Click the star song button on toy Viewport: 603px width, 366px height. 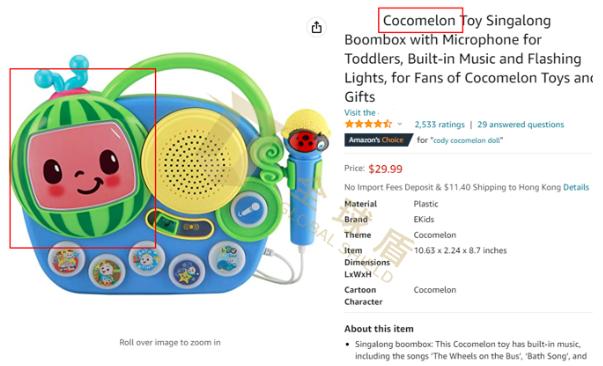point(186,272)
